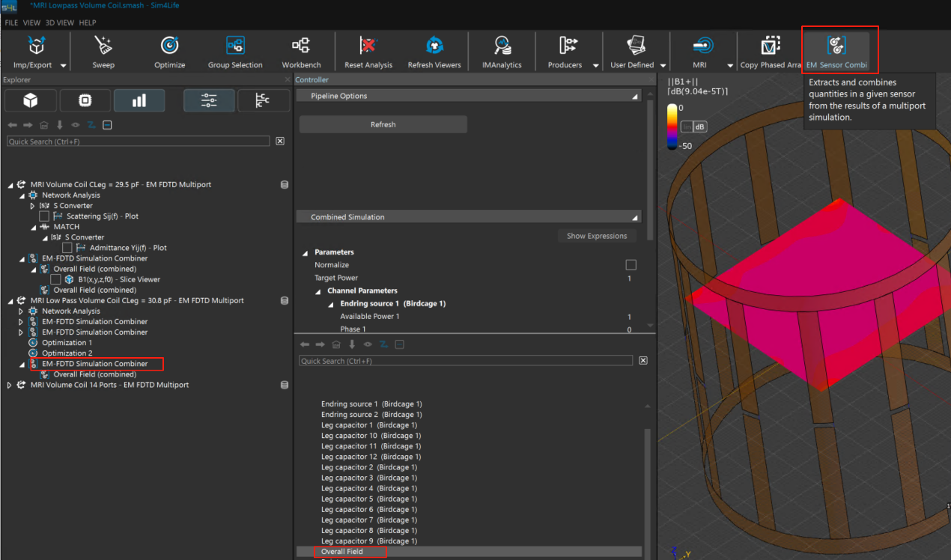Screen dimensions: 951x560
Task: Collapse the Channel Parameters section
Action: (x=317, y=290)
